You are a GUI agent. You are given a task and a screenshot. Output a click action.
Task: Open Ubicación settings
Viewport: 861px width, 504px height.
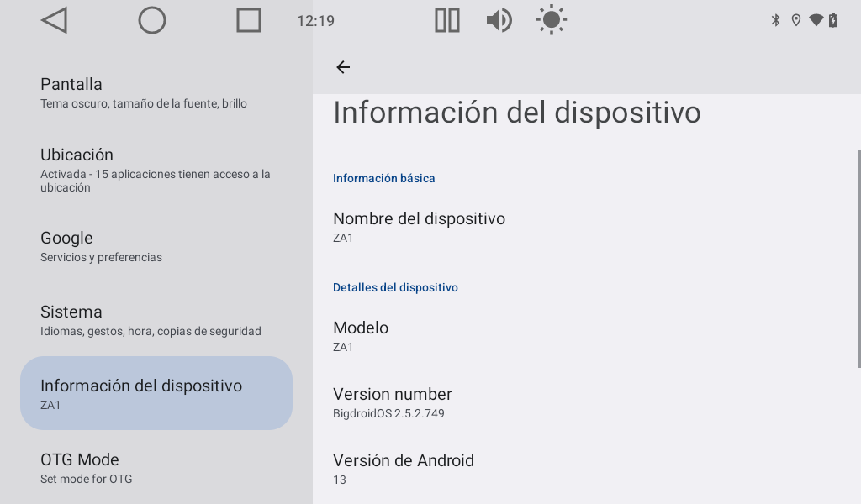156,170
